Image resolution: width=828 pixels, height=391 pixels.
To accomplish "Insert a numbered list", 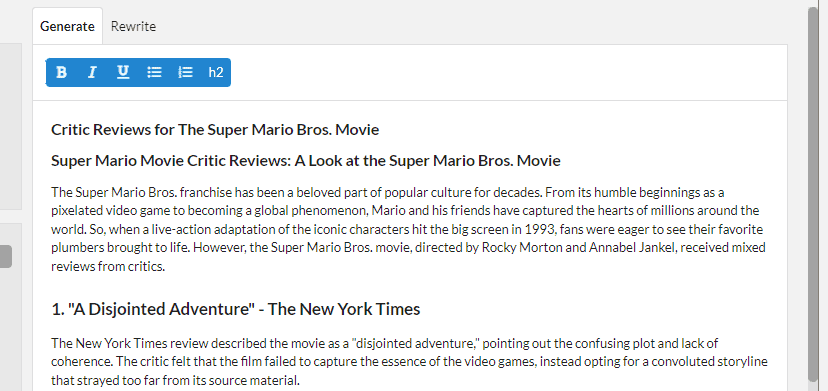I will click(x=185, y=72).
